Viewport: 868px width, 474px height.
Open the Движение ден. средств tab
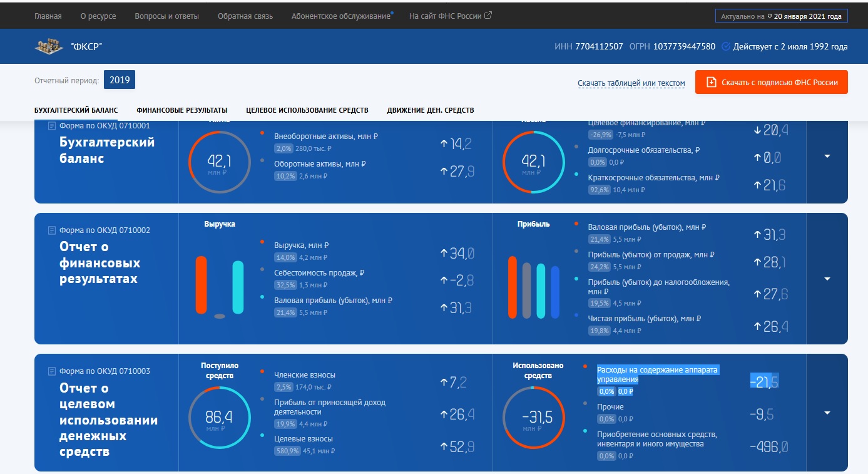pyautogui.click(x=430, y=110)
